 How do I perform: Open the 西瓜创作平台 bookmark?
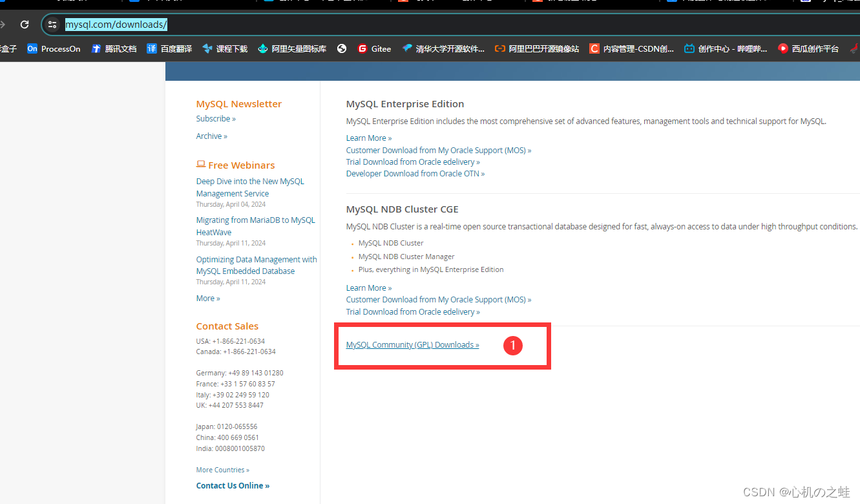pos(808,48)
